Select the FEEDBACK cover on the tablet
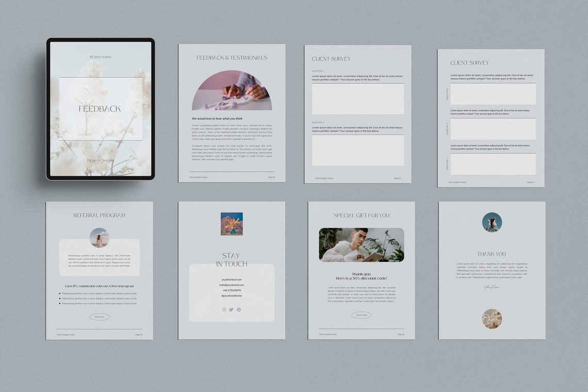 pyautogui.click(x=99, y=108)
